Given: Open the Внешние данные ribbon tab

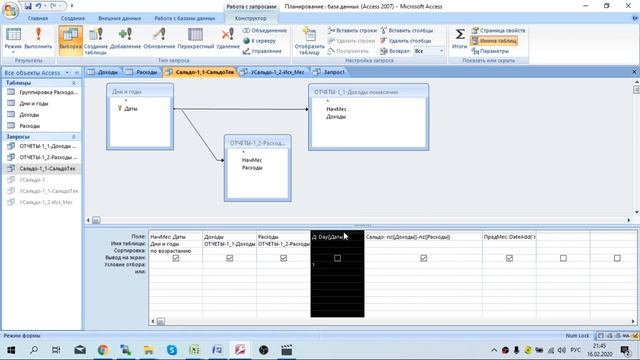Looking at the screenshot, I should point(120,18).
